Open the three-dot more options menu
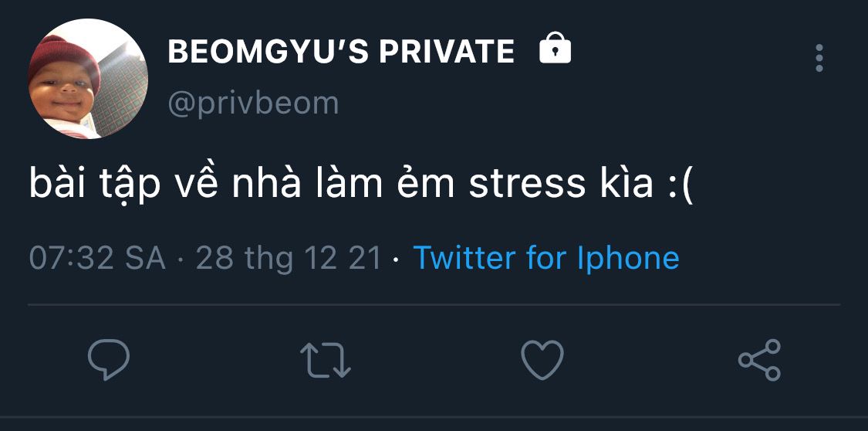This screenshot has height=431, width=868. pos(819,58)
